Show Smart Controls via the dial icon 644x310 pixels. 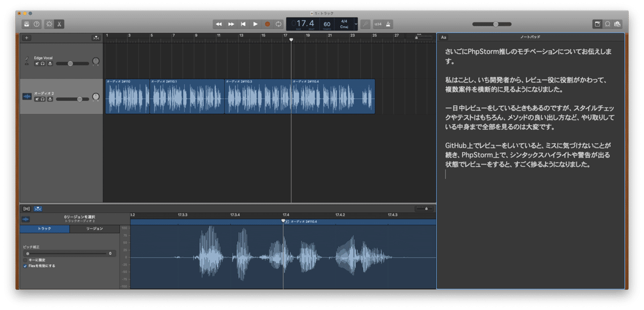coord(49,24)
